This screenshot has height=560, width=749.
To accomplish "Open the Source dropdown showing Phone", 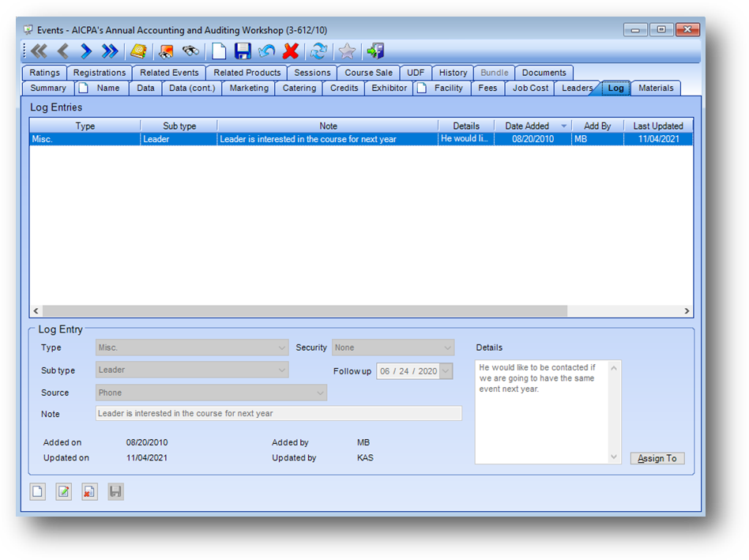I will tap(211, 393).
